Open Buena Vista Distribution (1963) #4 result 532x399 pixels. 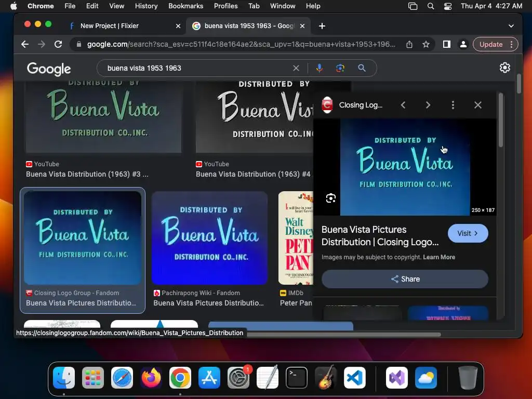click(253, 174)
